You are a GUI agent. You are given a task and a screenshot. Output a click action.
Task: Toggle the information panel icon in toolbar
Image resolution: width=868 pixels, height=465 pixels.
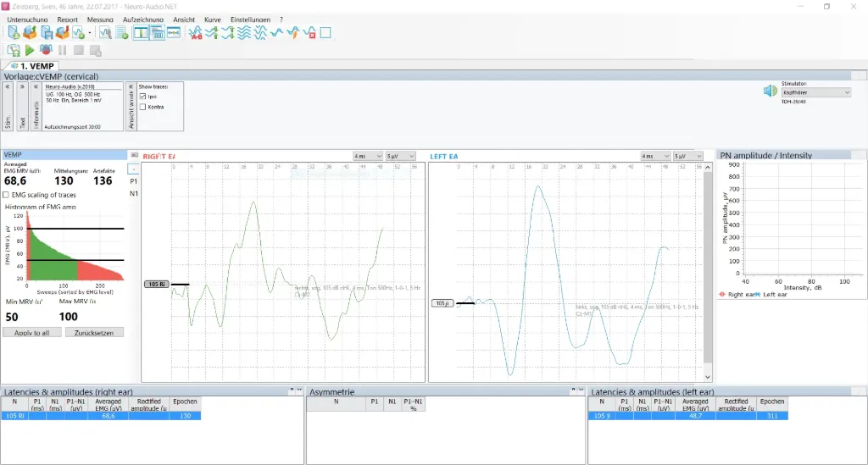[142, 33]
